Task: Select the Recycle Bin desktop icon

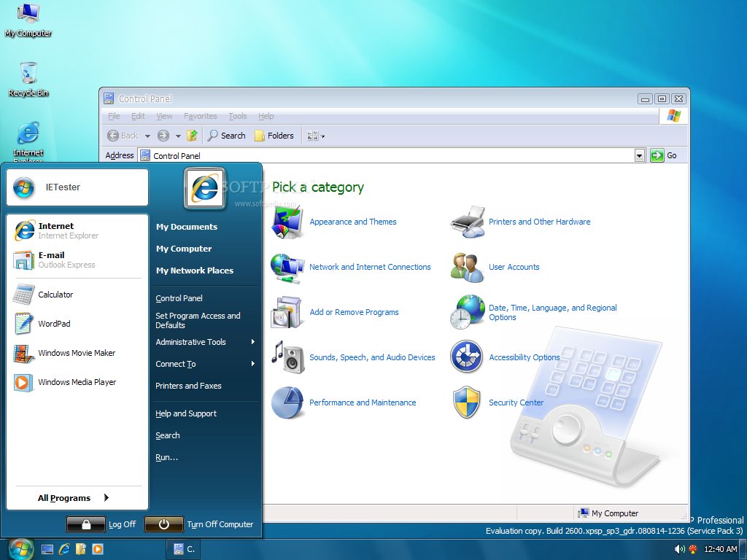Action: [28, 79]
